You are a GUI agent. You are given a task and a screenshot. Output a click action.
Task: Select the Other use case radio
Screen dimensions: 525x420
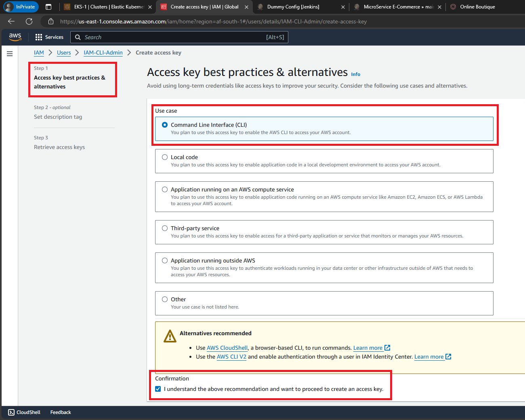pyautogui.click(x=165, y=299)
